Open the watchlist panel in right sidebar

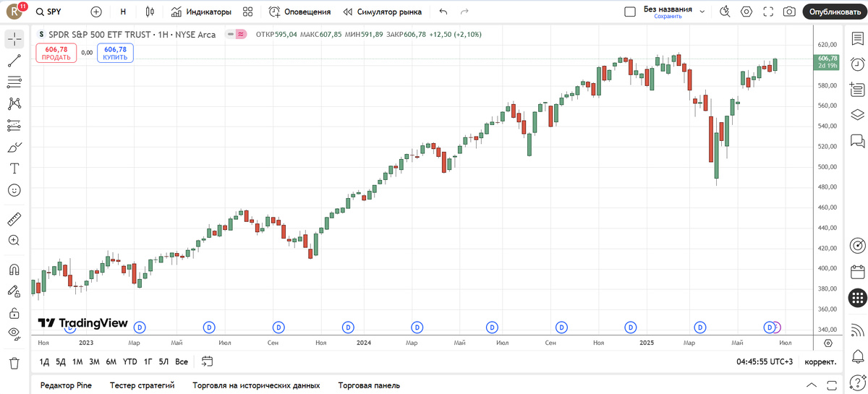coord(857,39)
